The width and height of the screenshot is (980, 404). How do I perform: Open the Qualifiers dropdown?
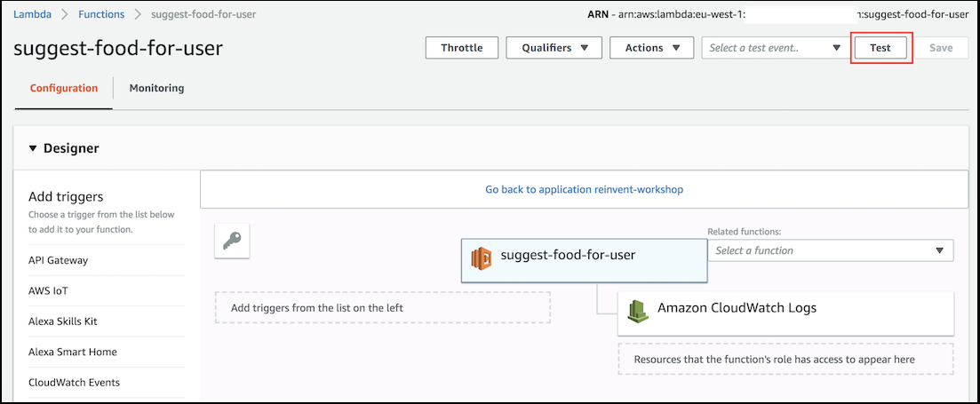554,47
